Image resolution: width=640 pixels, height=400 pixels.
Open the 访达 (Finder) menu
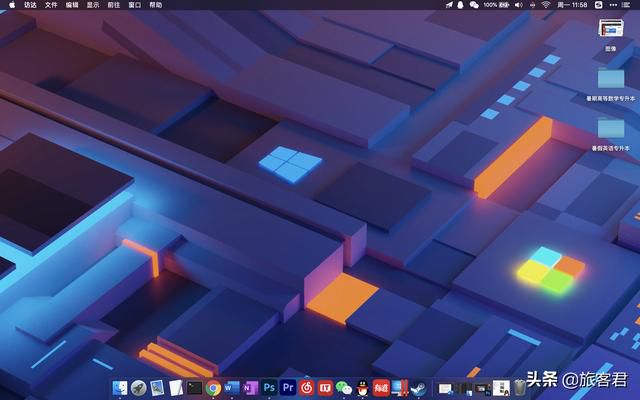tap(30, 5)
